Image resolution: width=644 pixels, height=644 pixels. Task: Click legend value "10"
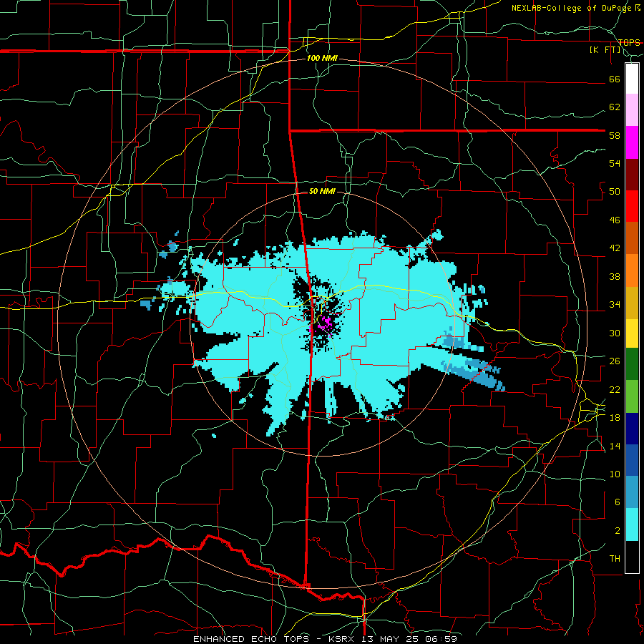[x=615, y=474]
